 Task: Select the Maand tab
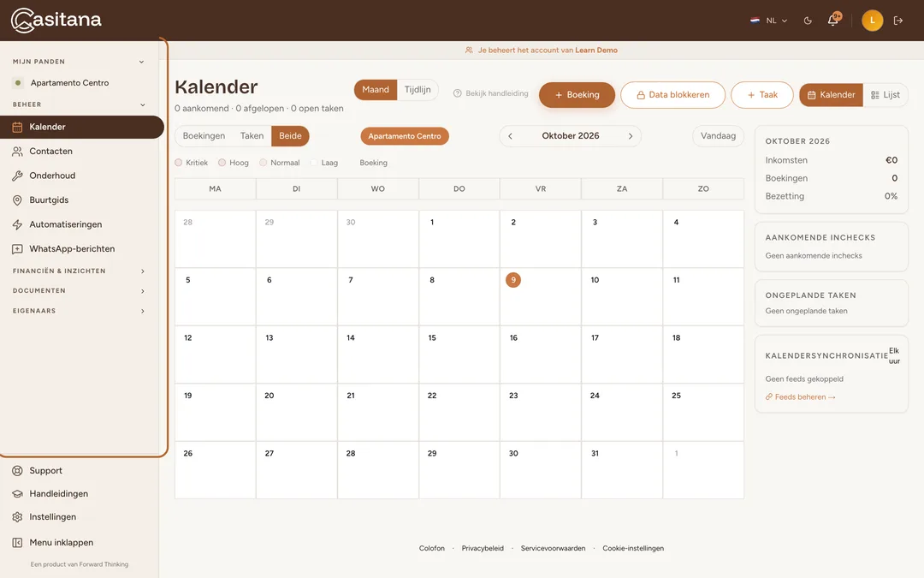click(x=376, y=90)
